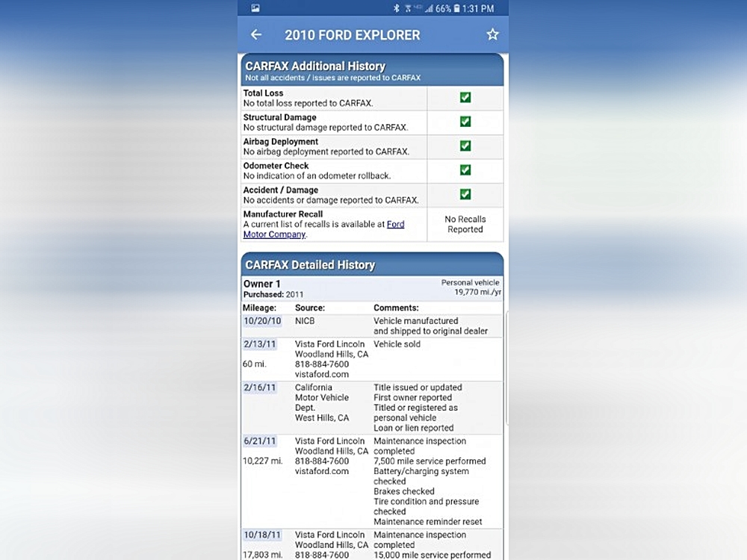Tap the back arrow icon
The width and height of the screenshot is (747, 560).
(x=255, y=34)
